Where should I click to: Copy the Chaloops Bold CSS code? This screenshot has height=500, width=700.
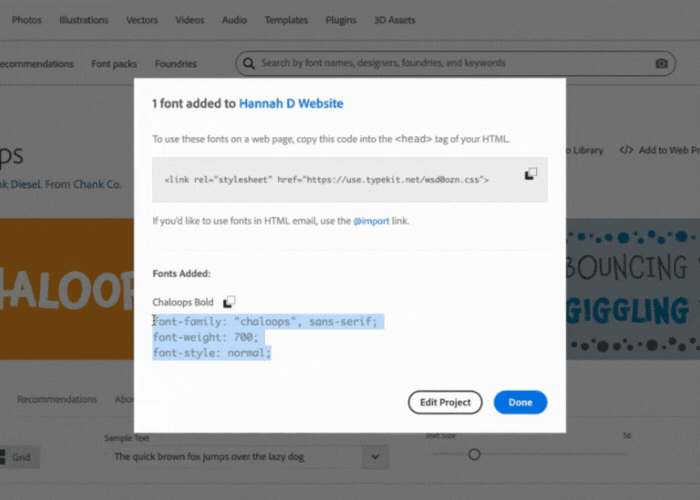229,302
